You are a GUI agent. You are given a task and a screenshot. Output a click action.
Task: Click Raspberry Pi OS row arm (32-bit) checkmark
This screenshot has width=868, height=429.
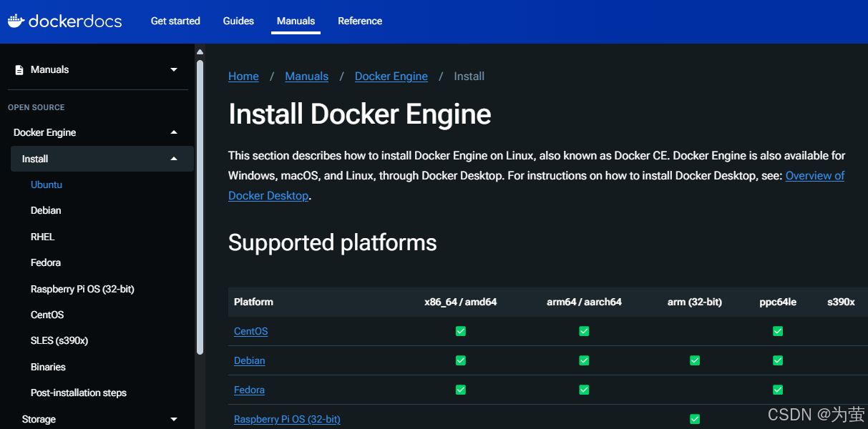695,419
